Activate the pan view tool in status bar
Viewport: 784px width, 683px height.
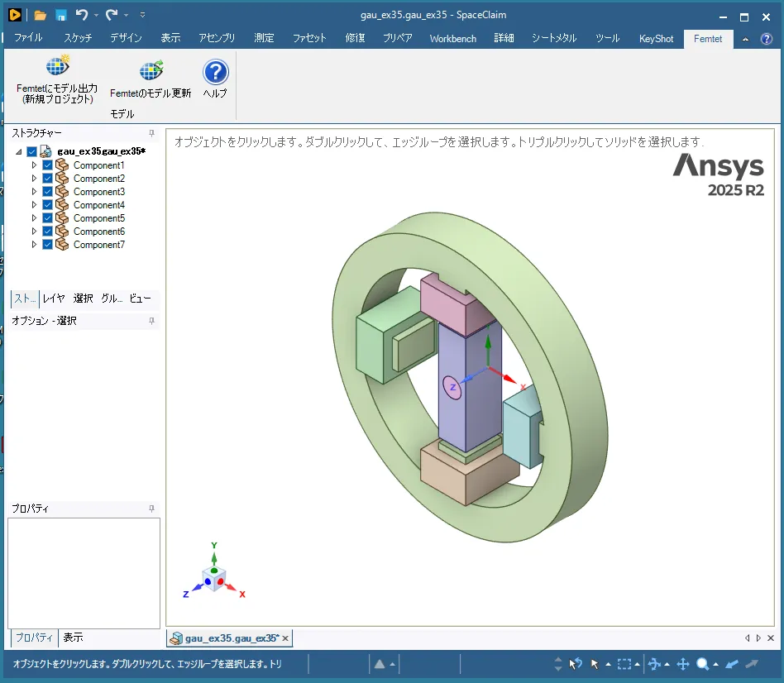[683, 664]
